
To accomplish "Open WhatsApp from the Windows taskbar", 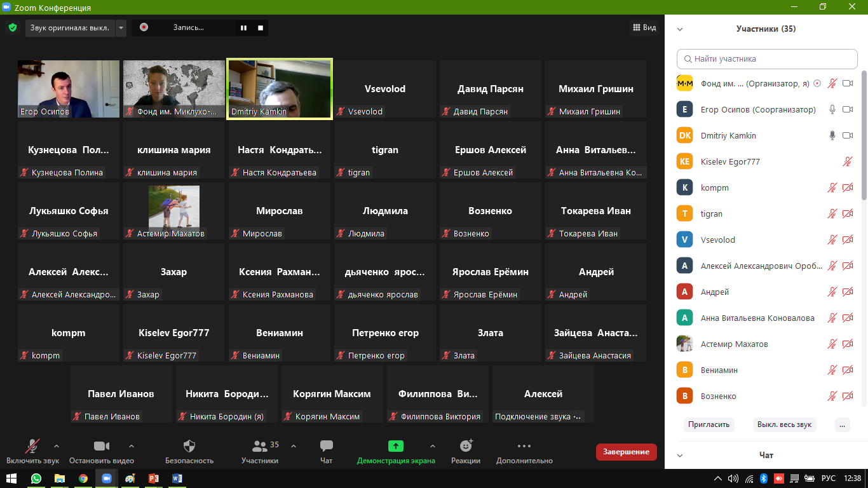I will point(36,478).
